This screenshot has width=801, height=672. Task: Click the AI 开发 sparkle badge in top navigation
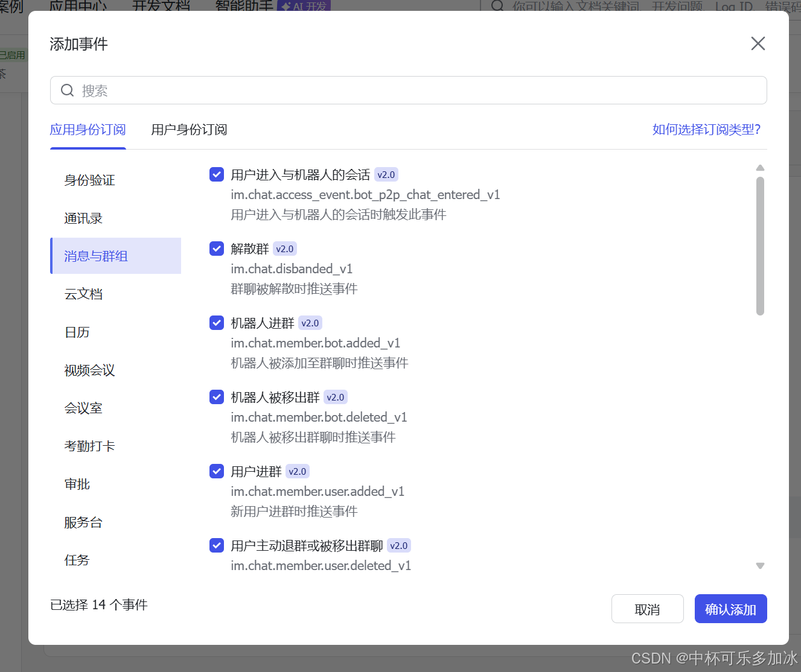[x=303, y=5]
